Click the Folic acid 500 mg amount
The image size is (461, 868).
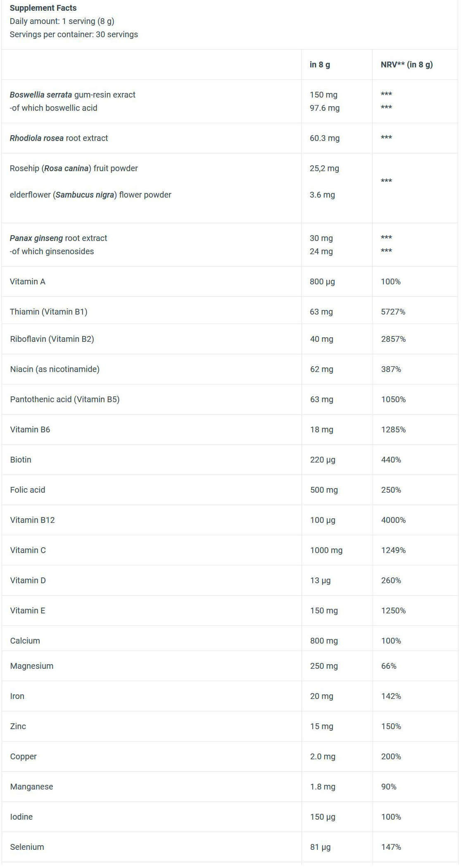tap(324, 490)
